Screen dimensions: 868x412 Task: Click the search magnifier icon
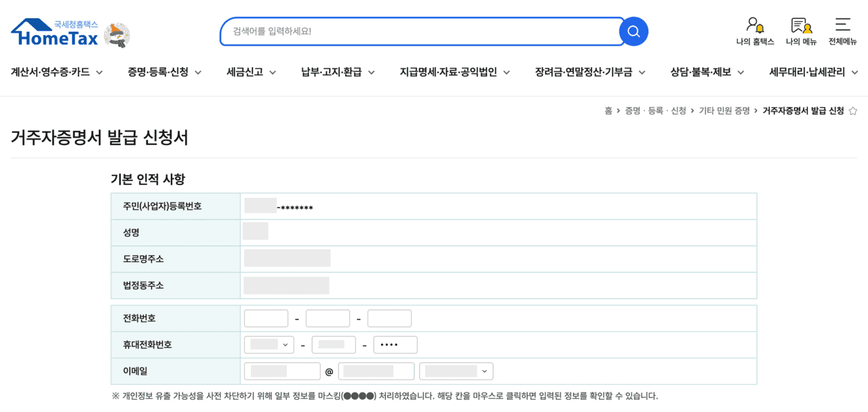coord(633,30)
